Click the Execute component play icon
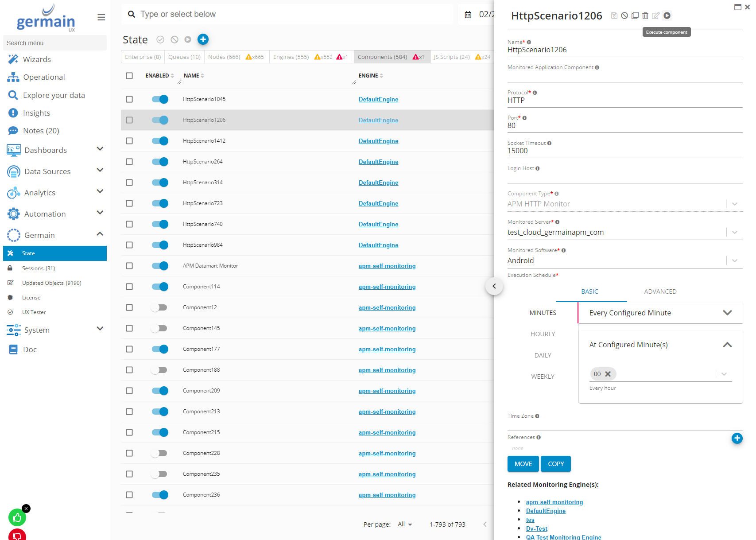 [667, 16]
